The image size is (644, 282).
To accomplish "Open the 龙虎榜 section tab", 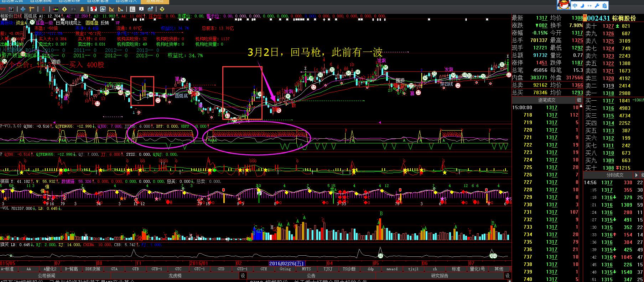I will pos(175,276).
